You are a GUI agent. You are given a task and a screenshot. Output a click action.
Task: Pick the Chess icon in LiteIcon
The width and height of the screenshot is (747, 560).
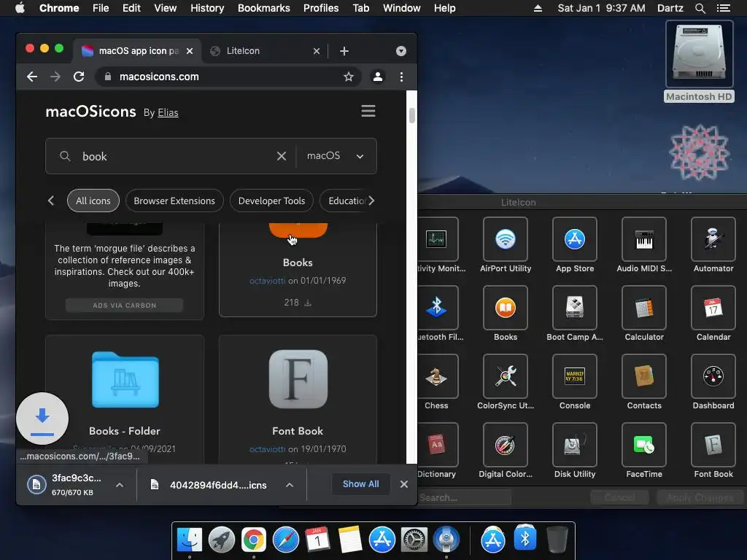[x=438, y=376]
